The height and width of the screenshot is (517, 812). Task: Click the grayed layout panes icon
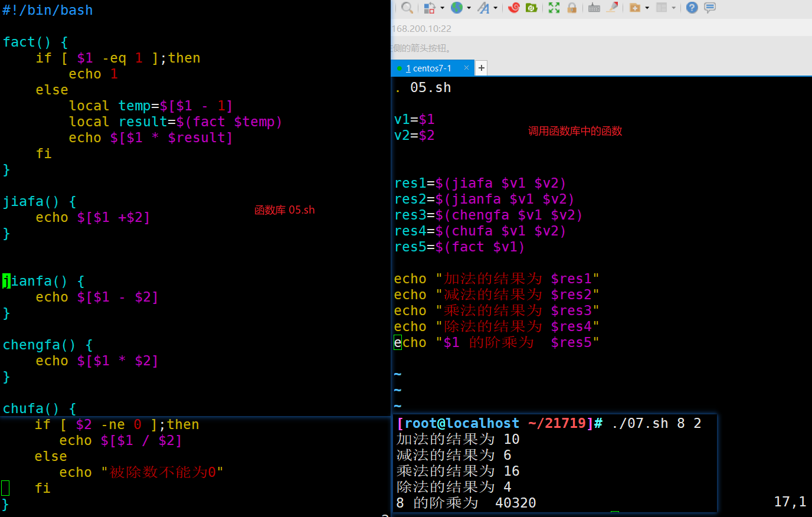click(662, 8)
